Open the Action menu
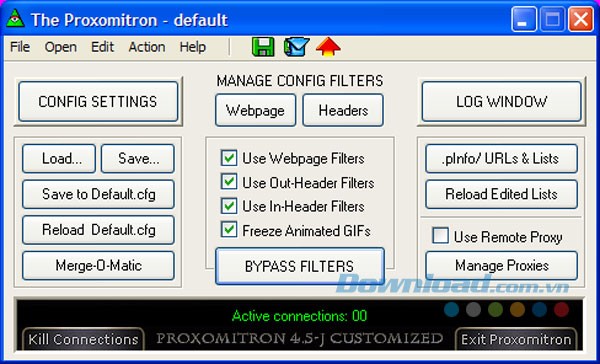 tap(147, 47)
